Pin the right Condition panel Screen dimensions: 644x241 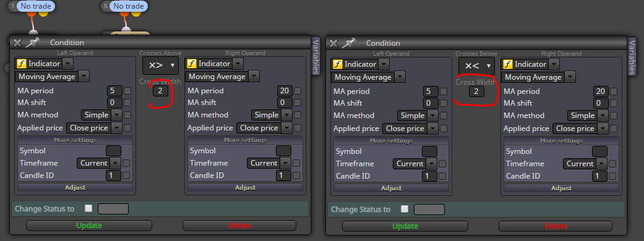348,43
